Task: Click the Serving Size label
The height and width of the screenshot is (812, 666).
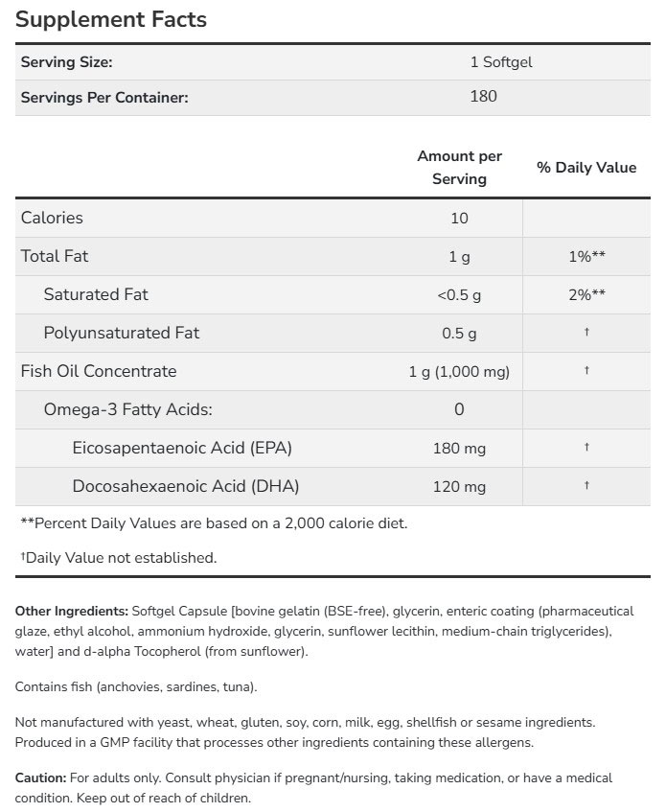Action: [67, 62]
